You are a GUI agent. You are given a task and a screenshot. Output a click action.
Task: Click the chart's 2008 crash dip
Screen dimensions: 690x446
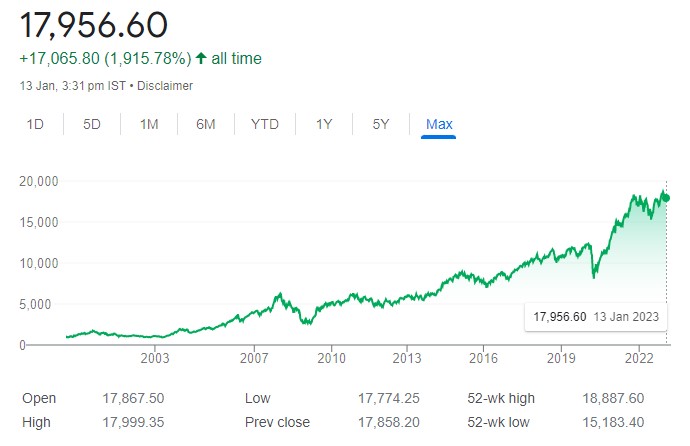tap(308, 322)
